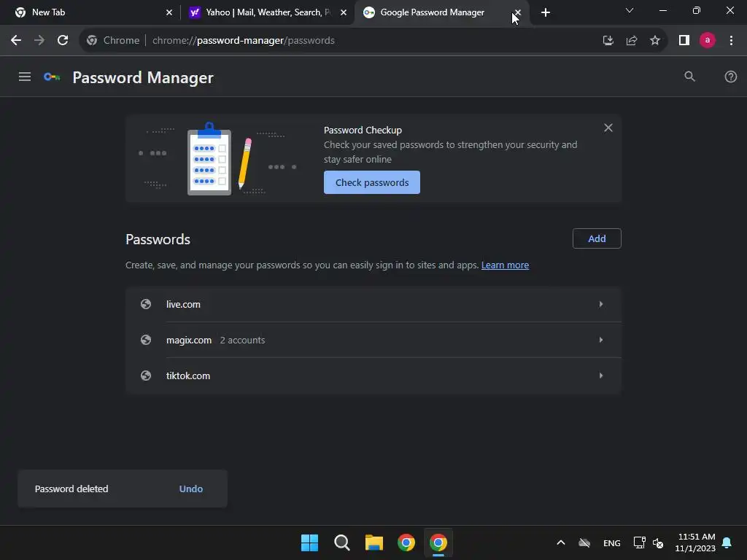Click the globe icon beside magix.com

coord(146,340)
